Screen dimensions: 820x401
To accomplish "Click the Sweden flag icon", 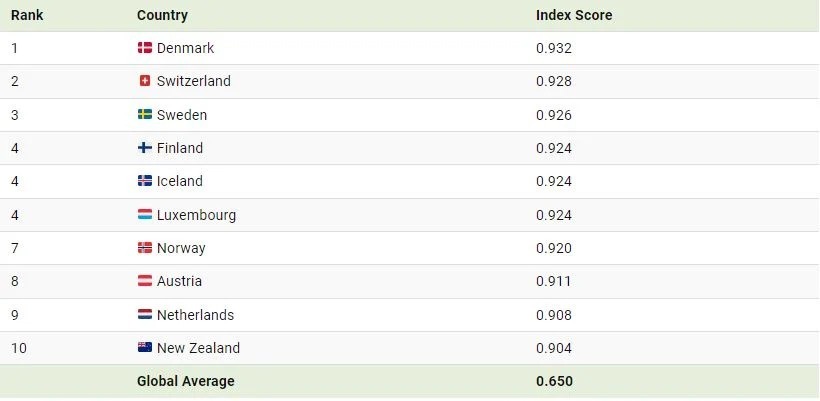I will (145, 114).
